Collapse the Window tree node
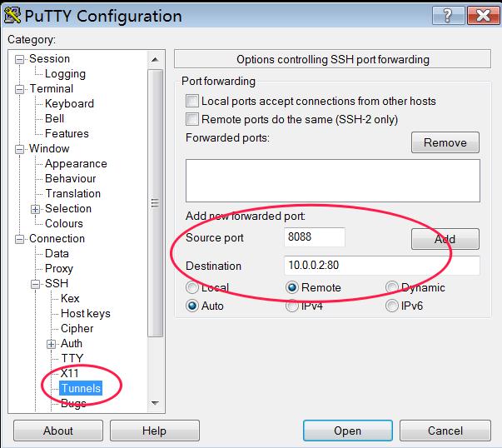Image resolution: width=502 pixels, height=448 pixels. pyautogui.click(x=19, y=149)
